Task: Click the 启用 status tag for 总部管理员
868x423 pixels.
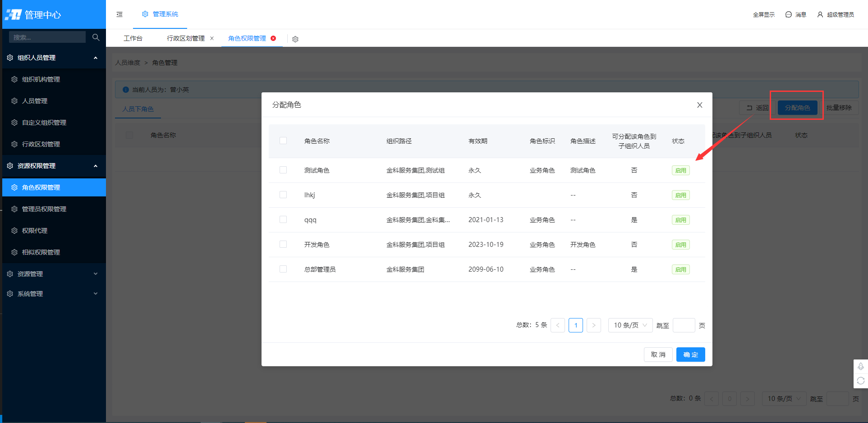Action: (x=680, y=269)
